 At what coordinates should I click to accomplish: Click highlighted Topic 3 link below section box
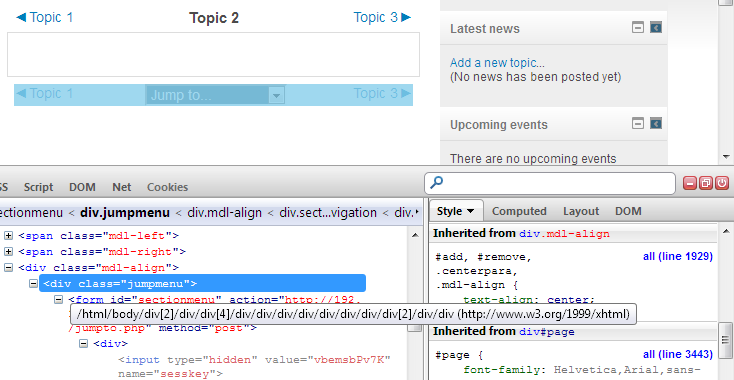pos(382,94)
